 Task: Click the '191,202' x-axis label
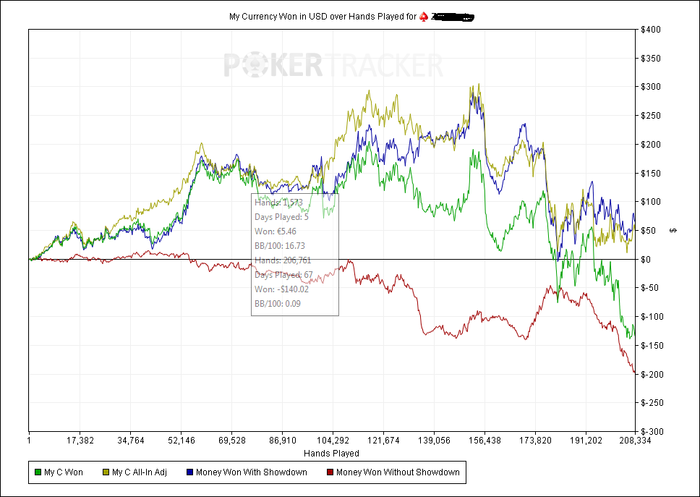pos(586,441)
